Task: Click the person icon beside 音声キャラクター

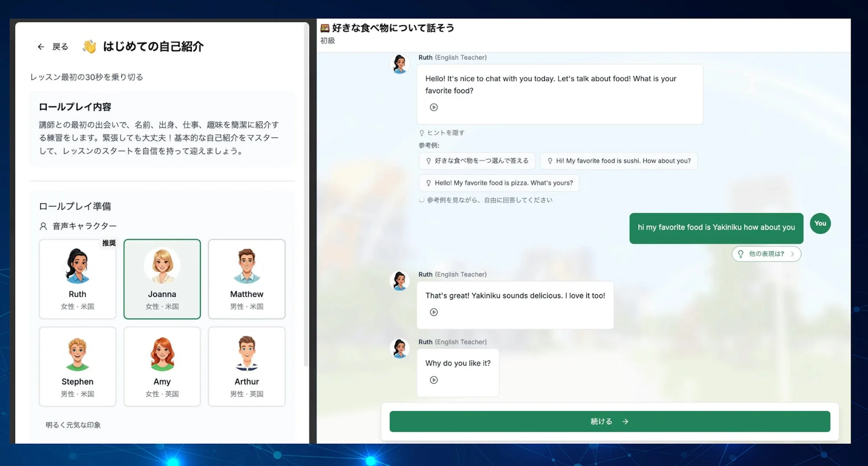Action: 43,226
